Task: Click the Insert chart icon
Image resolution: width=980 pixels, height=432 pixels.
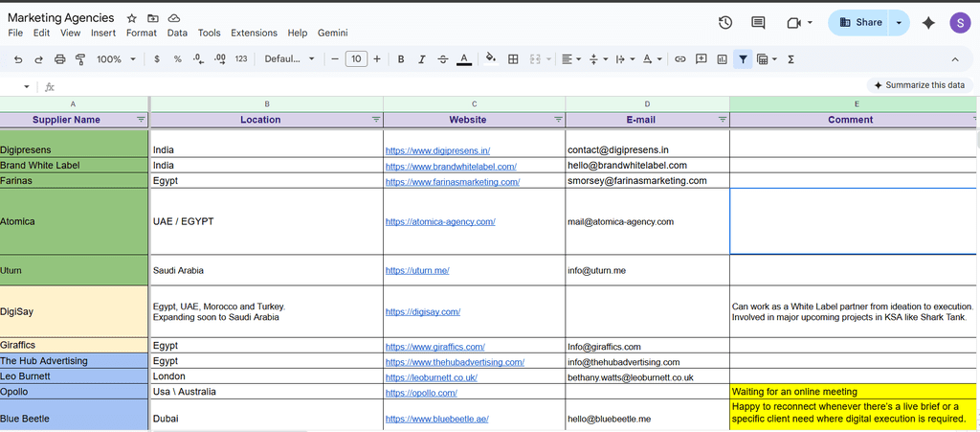Action: coord(722,59)
